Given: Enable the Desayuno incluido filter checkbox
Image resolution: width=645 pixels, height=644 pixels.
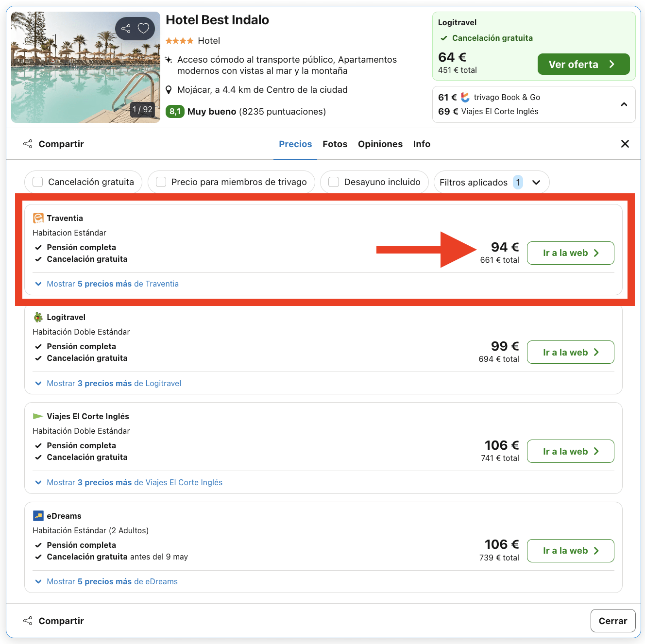Looking at the screenshot, I should [x=333, y=182].
